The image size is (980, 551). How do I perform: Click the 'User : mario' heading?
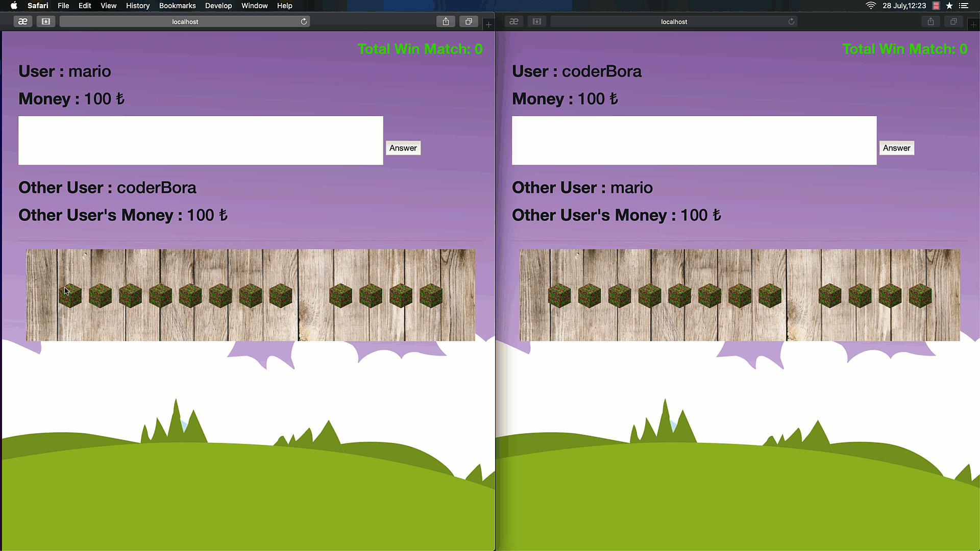point(65,71)
